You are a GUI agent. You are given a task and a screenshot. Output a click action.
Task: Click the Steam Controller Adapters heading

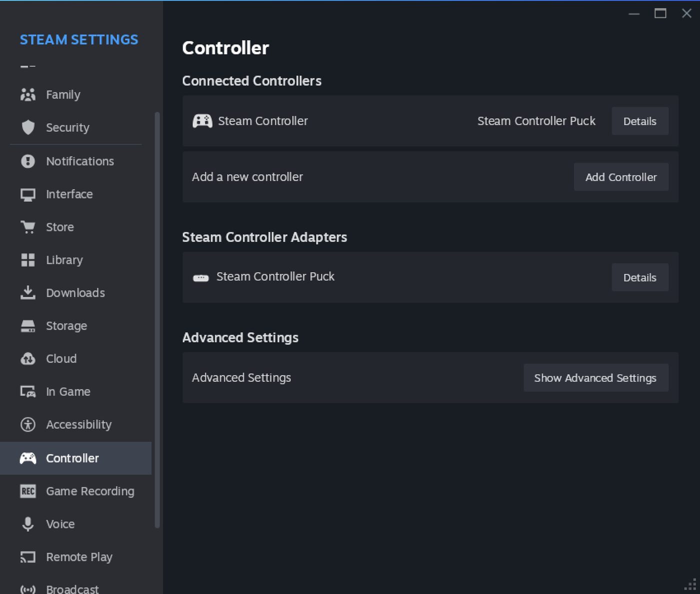click(x=264, y=237)
